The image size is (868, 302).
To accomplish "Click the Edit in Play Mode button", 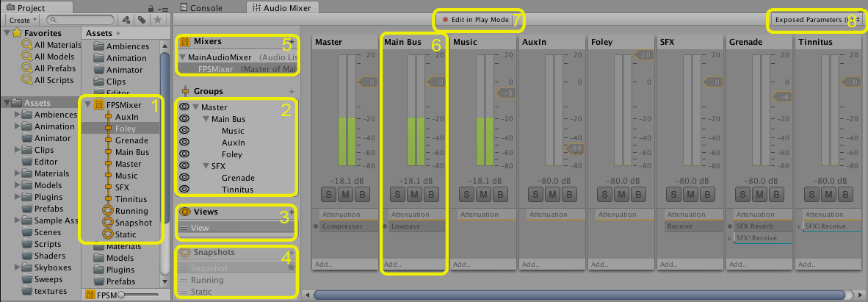I will click(x=475, y=19).
